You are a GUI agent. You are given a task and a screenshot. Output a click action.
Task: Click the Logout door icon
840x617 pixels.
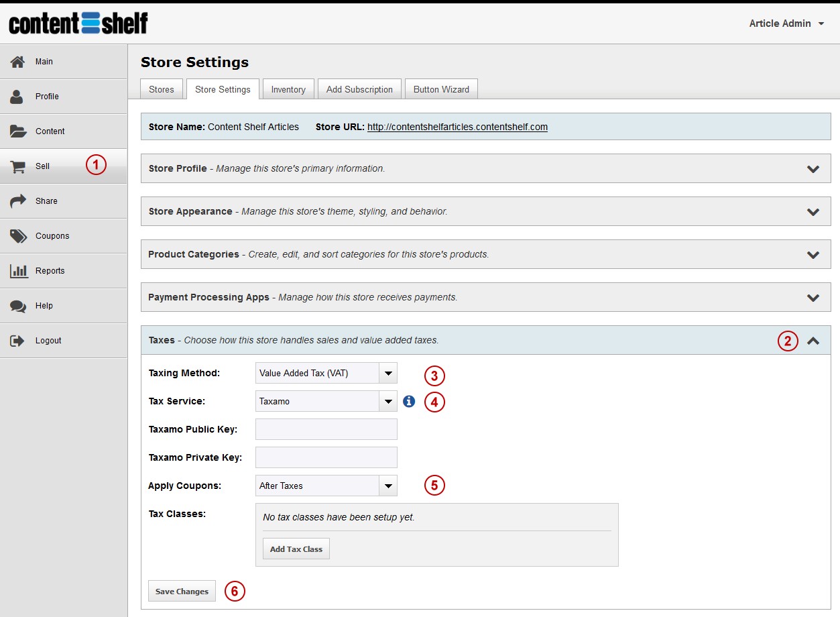tap(17, 341)
